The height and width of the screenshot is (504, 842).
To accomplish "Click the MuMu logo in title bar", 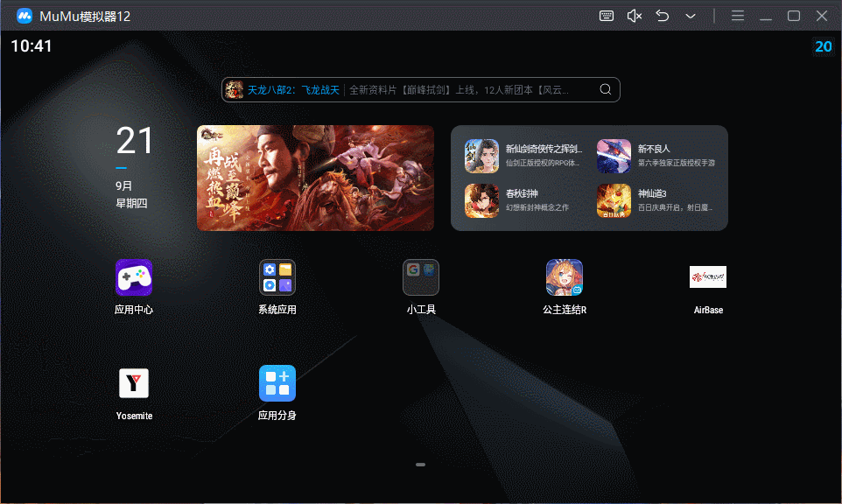I will 25,16.
